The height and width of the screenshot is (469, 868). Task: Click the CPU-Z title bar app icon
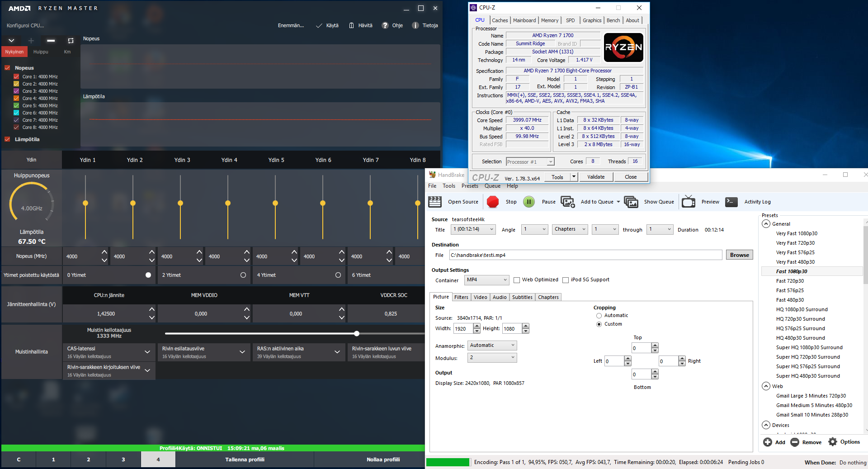tap(473, 8)
